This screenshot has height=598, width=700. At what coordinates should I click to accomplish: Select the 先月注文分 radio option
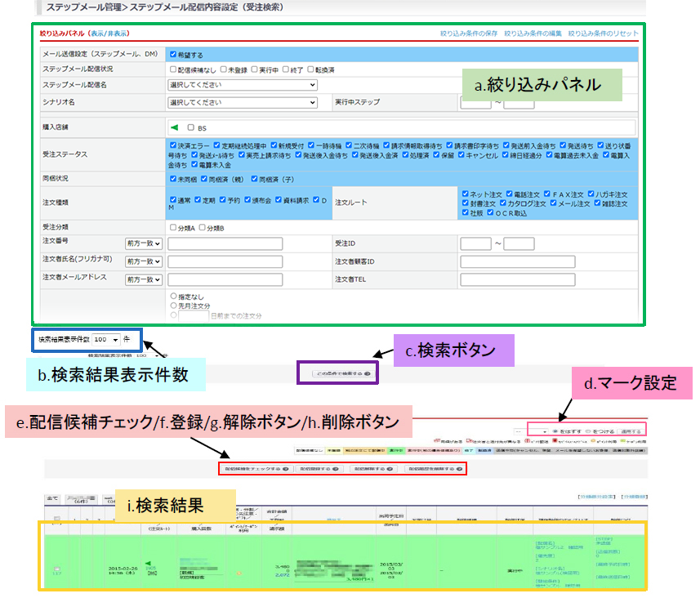(173, 306)
